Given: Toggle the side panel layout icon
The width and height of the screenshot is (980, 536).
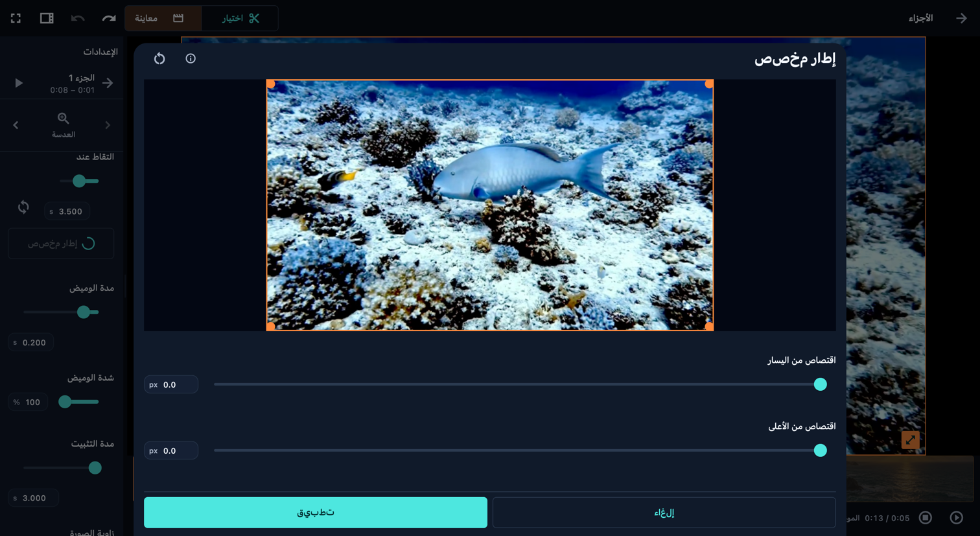Looking at the screenshot, I should (47, 18).
